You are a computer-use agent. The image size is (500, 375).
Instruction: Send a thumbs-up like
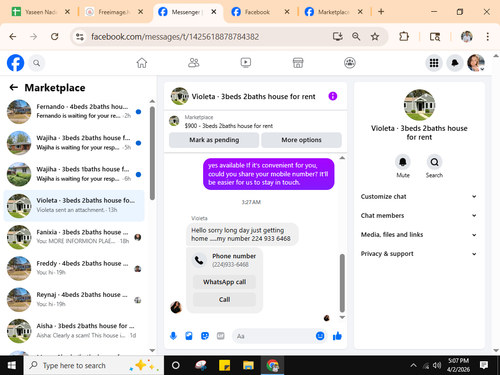pos(337,336)
